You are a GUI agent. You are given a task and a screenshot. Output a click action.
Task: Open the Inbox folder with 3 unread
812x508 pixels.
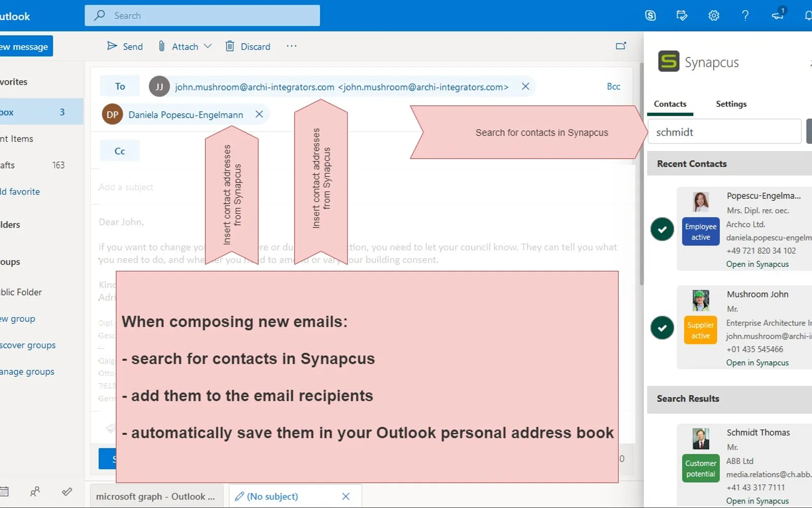[x=41, y=112]
